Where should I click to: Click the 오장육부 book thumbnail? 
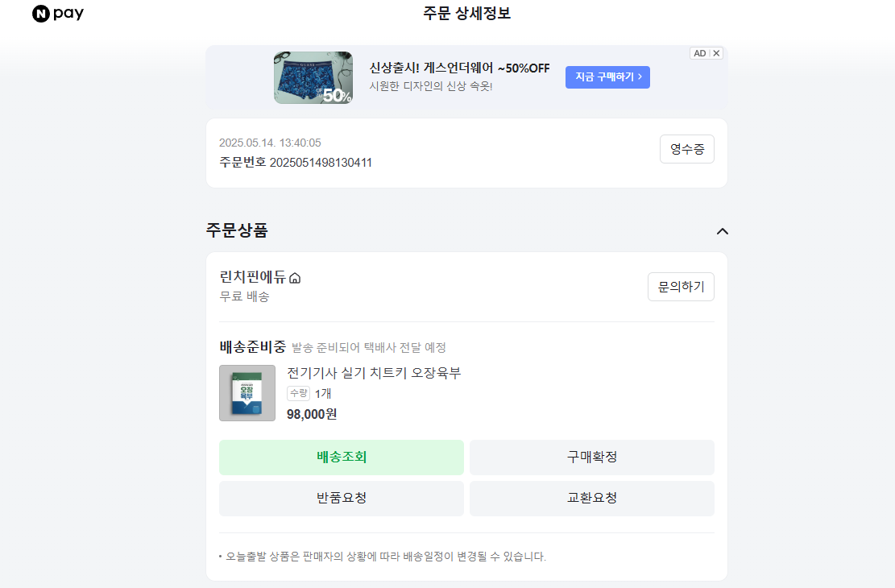click(x=247, y=393)
